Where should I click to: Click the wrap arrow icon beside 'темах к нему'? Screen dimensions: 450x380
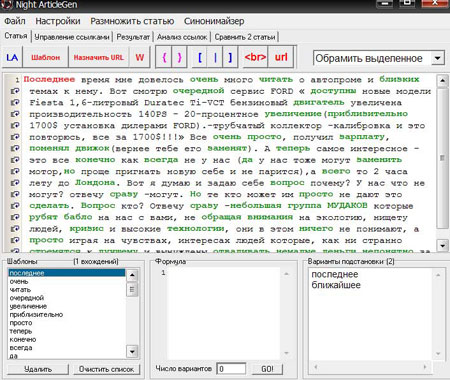15,91
